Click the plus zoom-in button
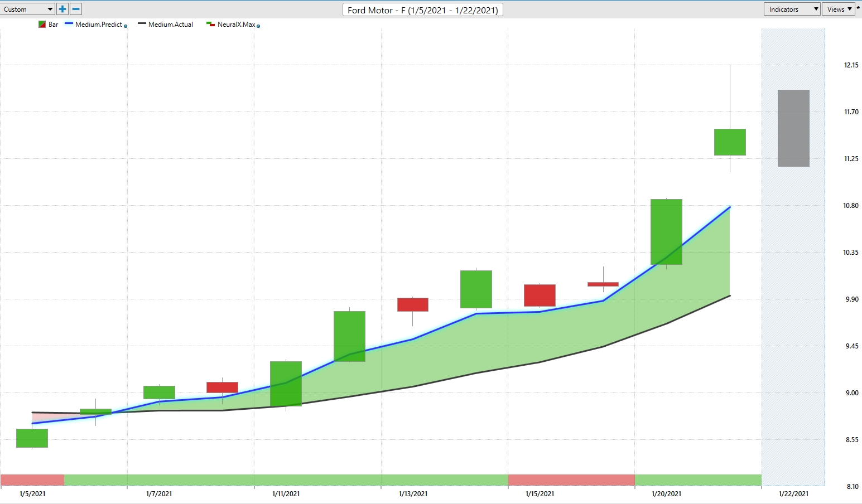Viewport: 862px width, 504px height. click(62, 9)
